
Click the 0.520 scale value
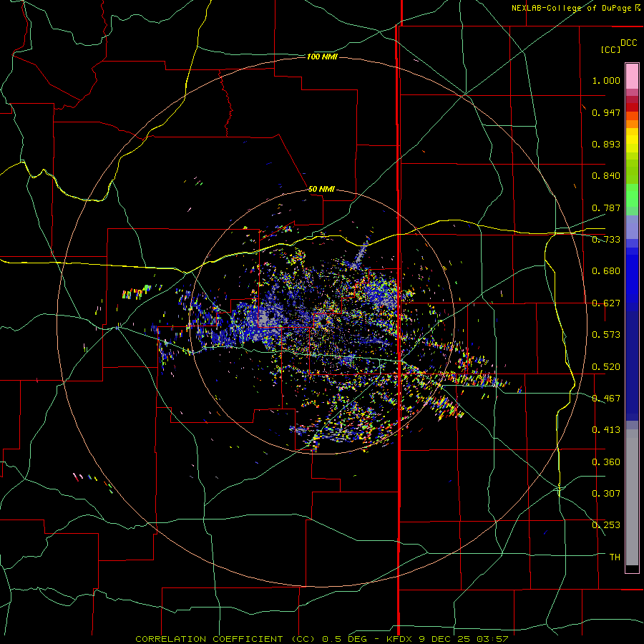point(606,367)
